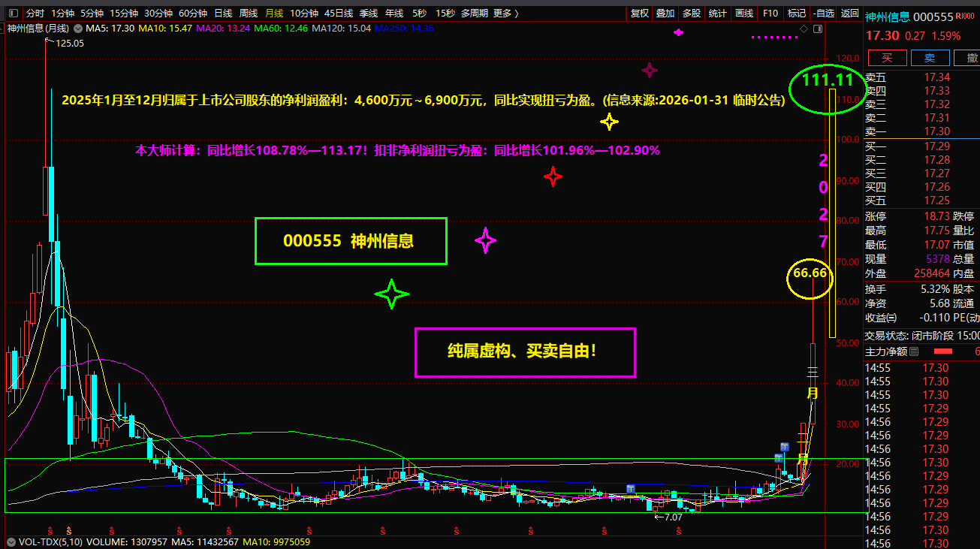
Task: Click the 神州信息 stock name header
Action: [x=887, y=17]
